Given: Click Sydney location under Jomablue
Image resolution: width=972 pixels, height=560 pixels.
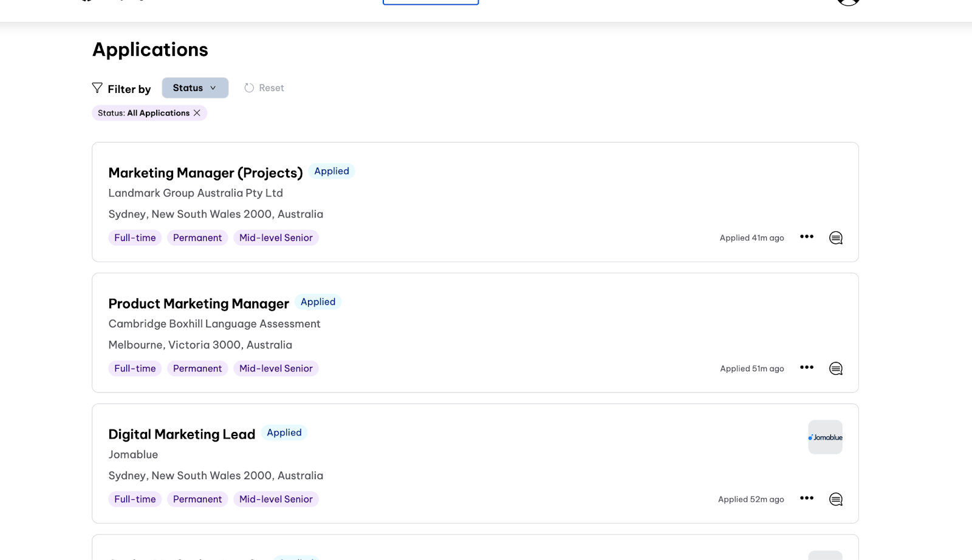Looking at the screenshot, I should (x=216, y=476).
